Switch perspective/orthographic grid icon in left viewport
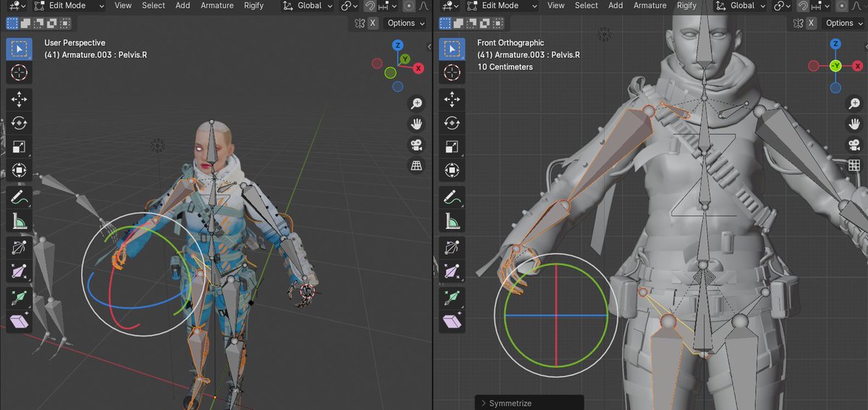 (x=417, y=166)
